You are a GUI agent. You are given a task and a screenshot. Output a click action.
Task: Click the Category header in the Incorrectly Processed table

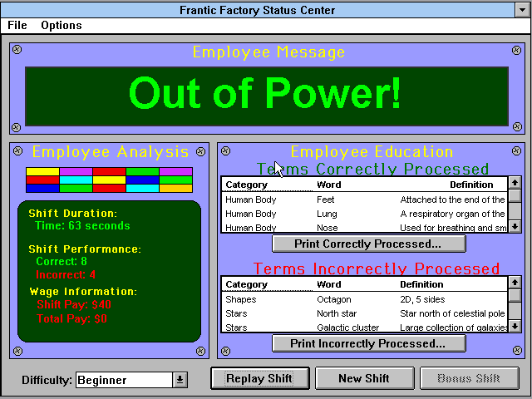click(x=247, y=284)
